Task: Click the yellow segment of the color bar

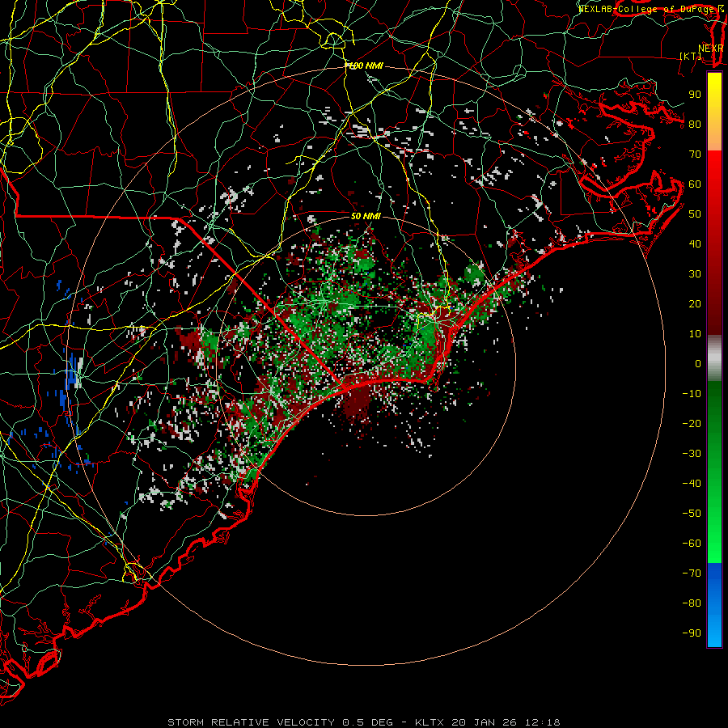Action: click(x=714, y=112)
